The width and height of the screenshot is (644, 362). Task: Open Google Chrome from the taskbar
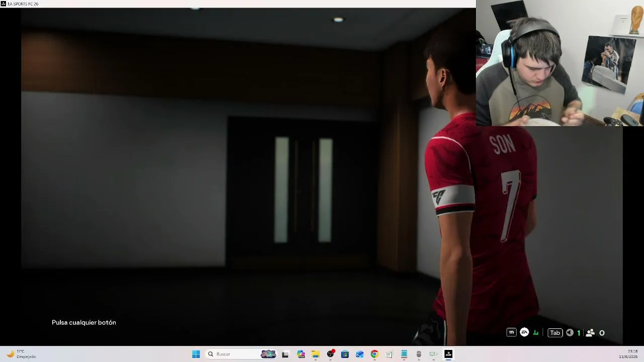click(x=374, y=354)
